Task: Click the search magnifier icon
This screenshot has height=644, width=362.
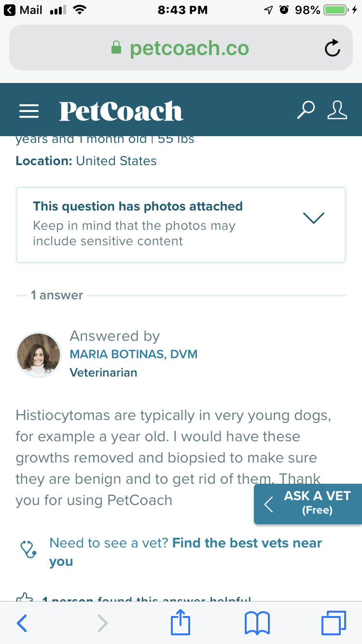Action: point(306,111)
